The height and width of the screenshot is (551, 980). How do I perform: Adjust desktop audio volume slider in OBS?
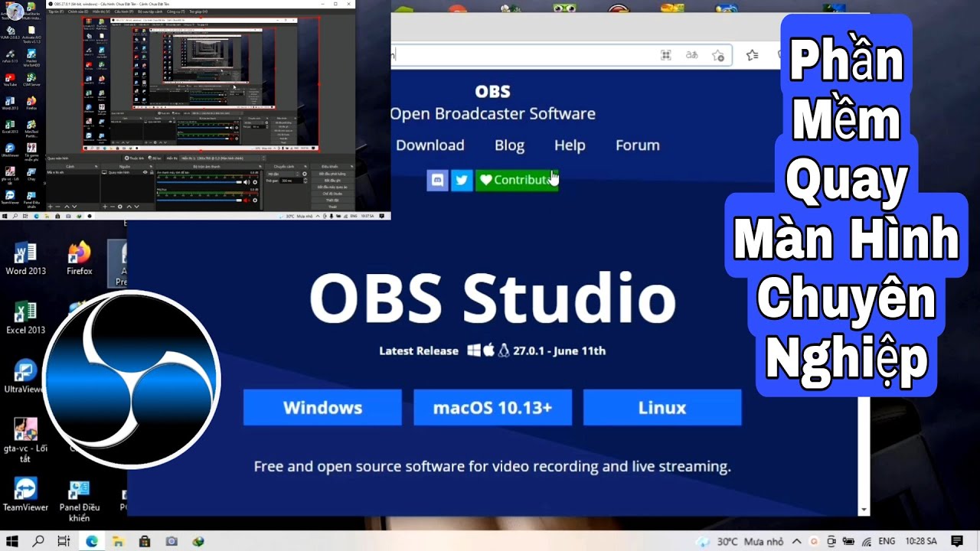point(200,182)
